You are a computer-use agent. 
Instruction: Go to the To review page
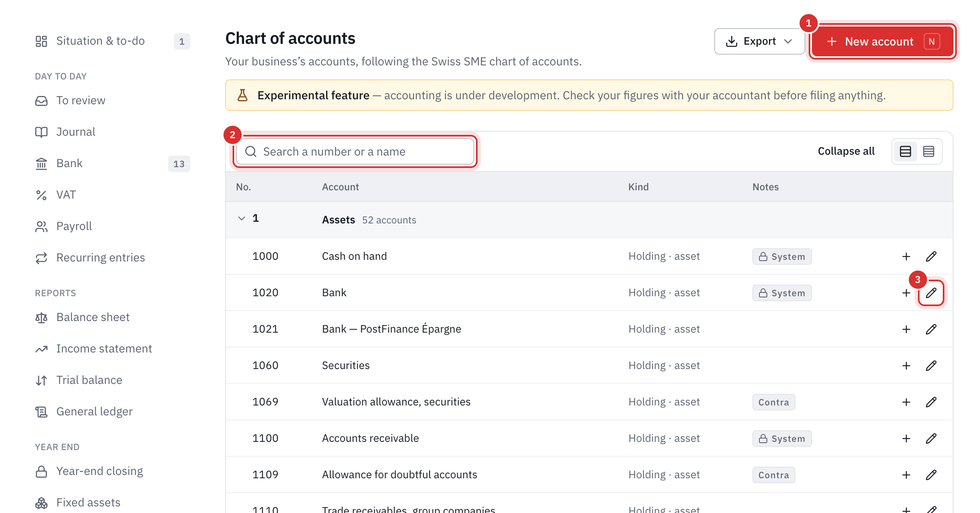(x=113, y=101)
